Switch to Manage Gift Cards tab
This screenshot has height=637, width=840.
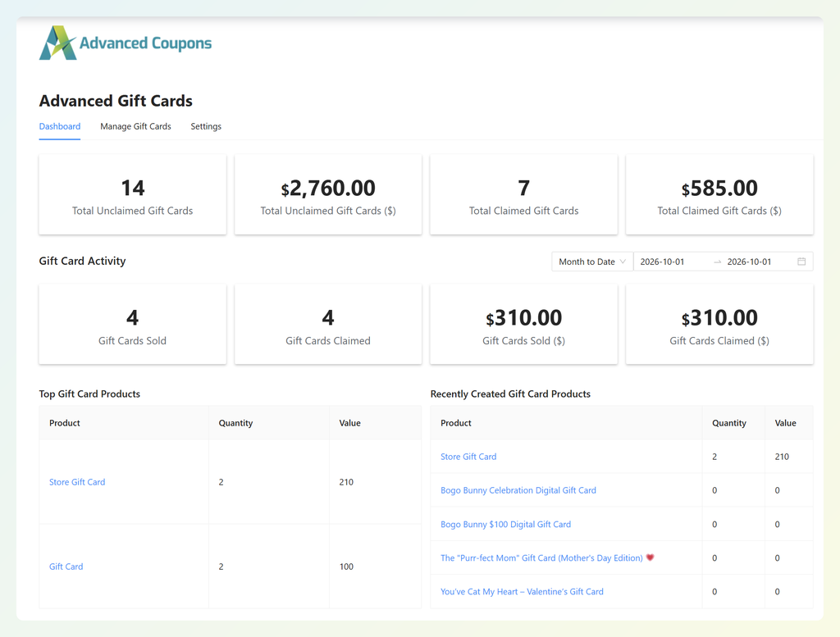pos(135,126)
